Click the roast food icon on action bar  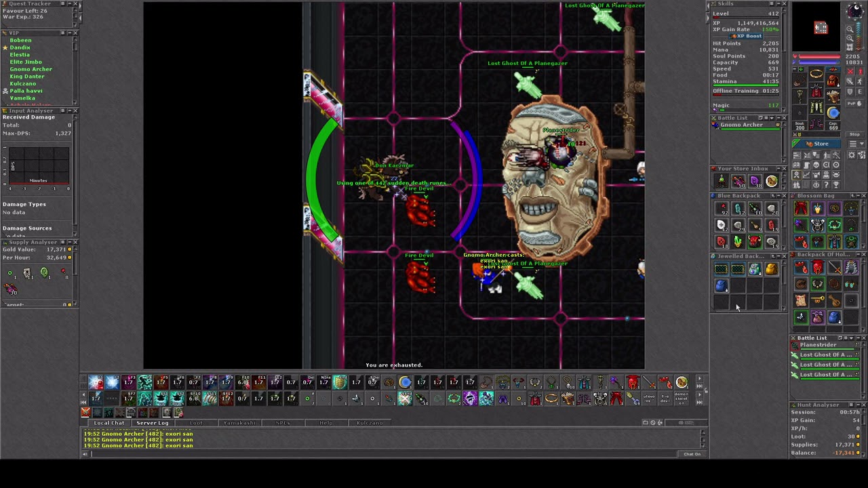[x=682, y=383]
